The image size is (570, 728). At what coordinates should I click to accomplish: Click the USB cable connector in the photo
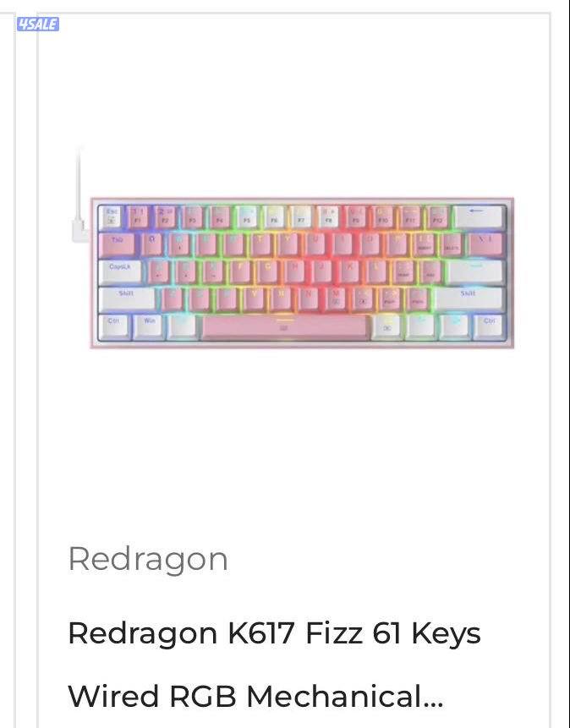tap(79, 231)
